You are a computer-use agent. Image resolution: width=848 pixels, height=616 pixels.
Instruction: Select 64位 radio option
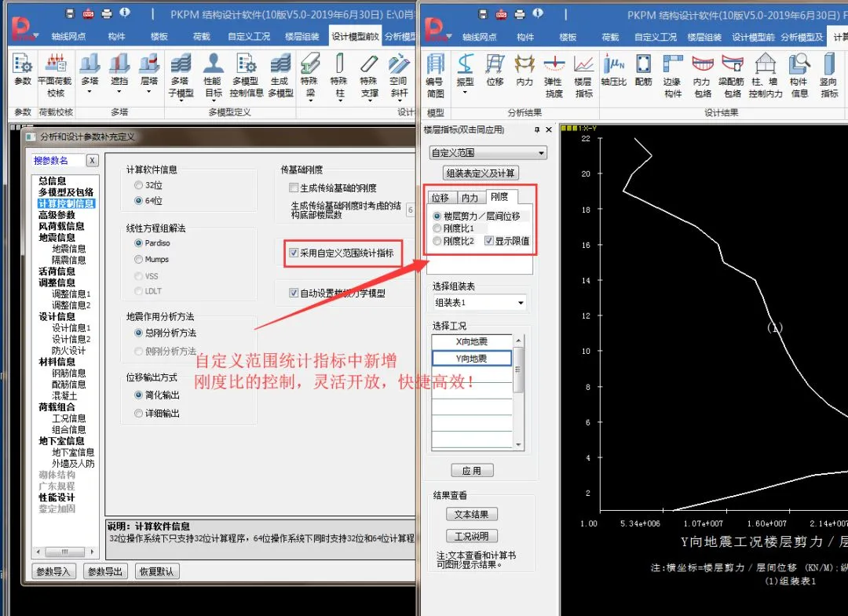point(139,200)
